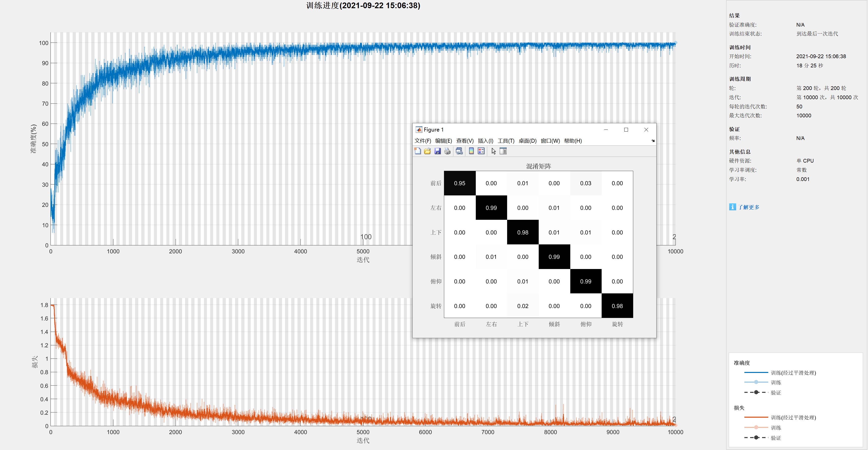
Task: Open the 工具(T) menu
Action: [x=506, y=141]
